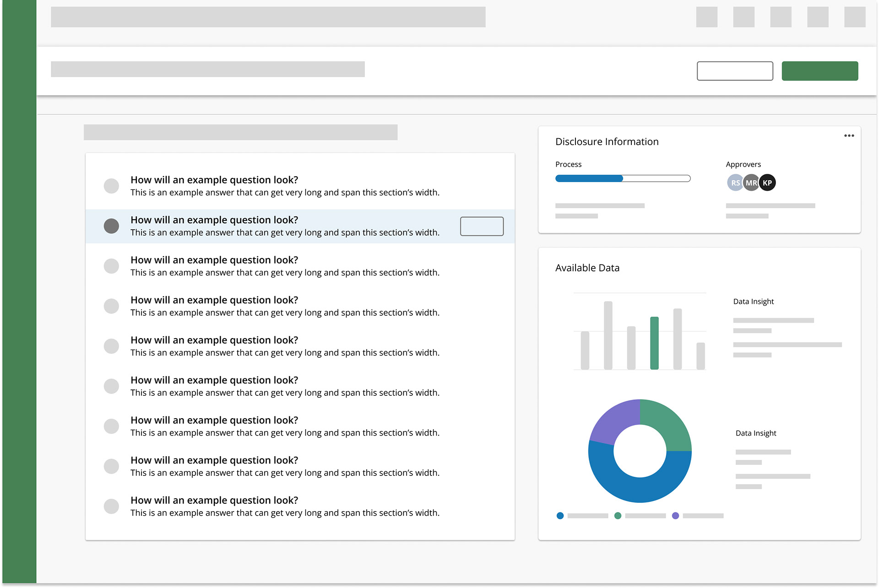Click the MR approver avatar

click(x=751, y=183)
